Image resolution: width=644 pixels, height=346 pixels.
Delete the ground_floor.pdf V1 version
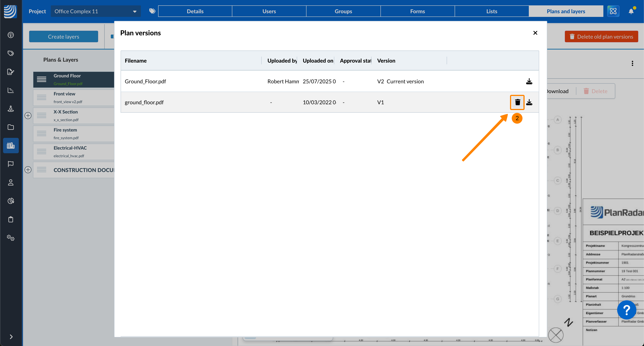pyautogui.click(x=517, y=102)
